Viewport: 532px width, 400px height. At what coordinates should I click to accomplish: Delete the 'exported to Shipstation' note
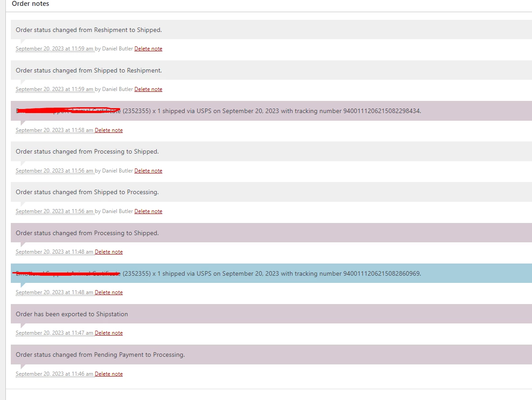click(108, 333)
